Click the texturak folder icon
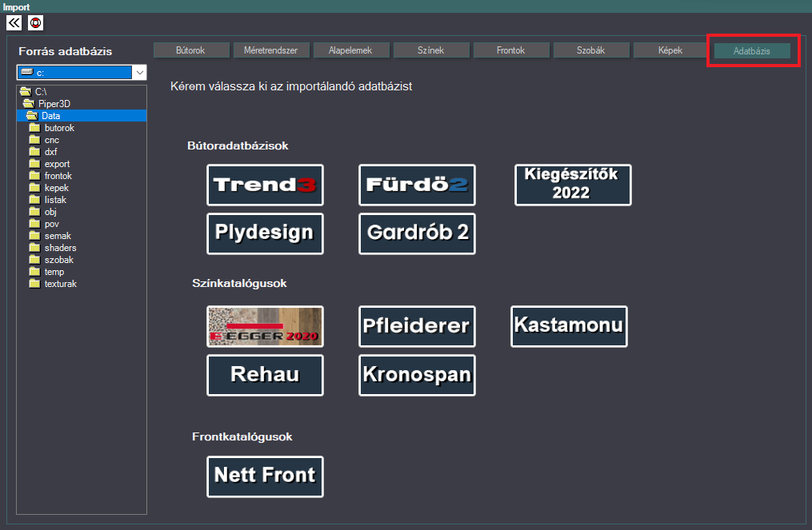This screenshot has height=530, width=812. click(x=34, y=283)
